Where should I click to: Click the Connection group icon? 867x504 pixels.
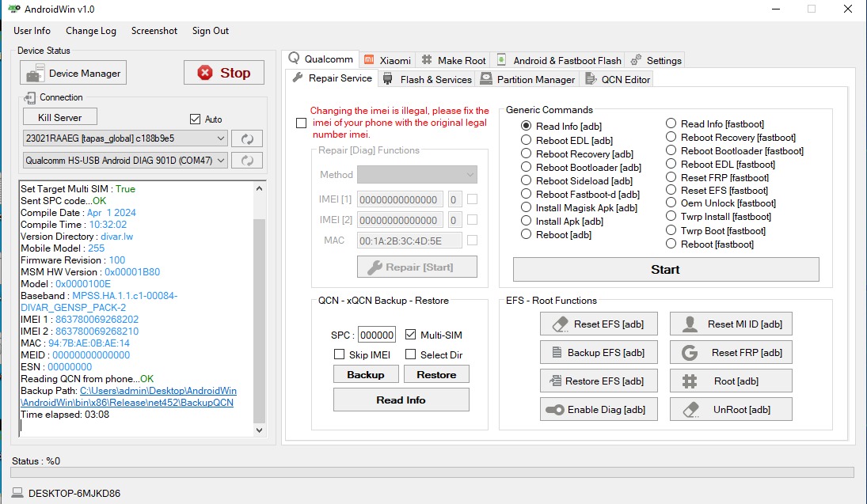(x=30, y=98)
